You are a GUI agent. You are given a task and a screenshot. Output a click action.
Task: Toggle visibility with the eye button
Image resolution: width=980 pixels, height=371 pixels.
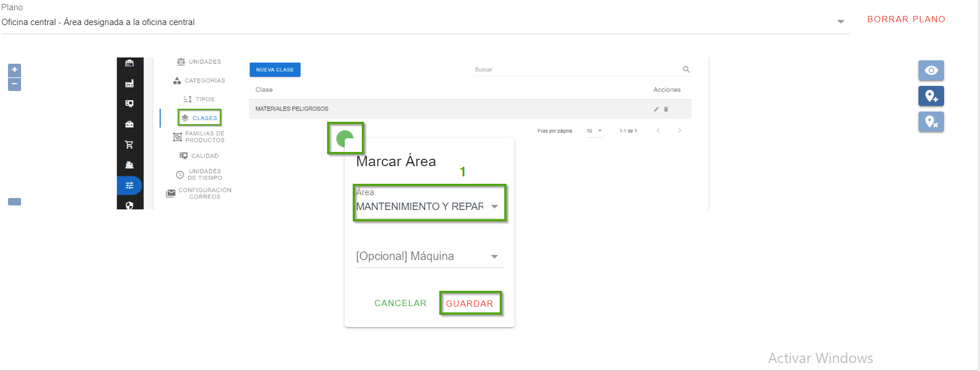(931, 71)
